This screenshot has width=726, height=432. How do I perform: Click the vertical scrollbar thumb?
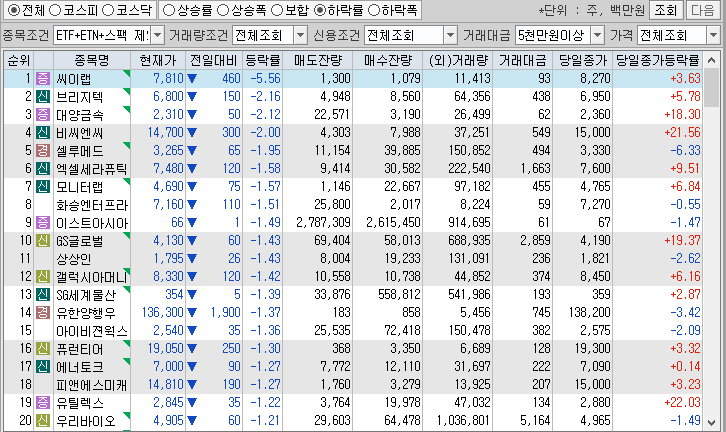pos(711,88)
